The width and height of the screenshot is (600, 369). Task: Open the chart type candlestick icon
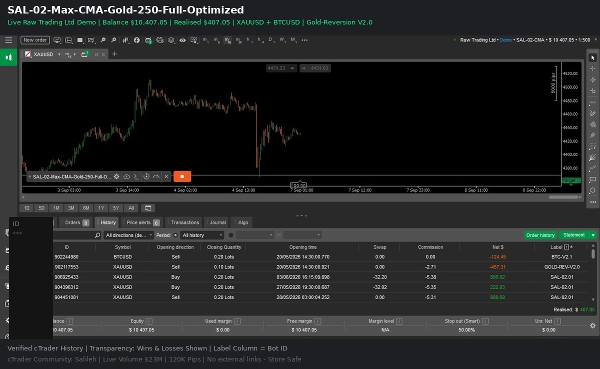[126, 40]
